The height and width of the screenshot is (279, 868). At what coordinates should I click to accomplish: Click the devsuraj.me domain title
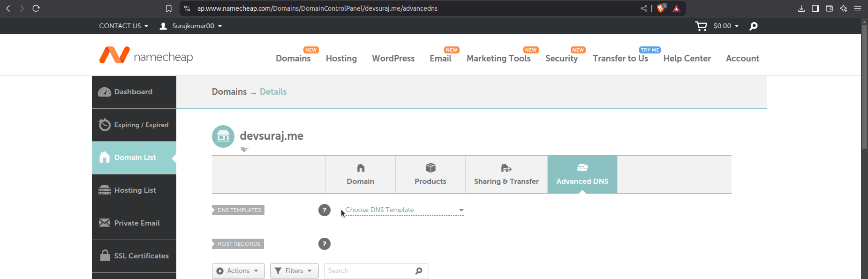(x=272, y=136)
